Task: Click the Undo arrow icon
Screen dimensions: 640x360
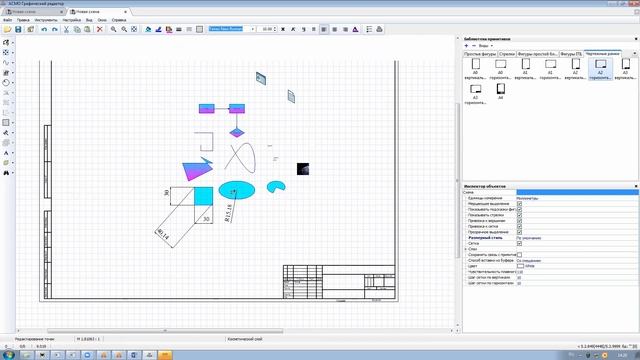Action: (x=44, y=29)
